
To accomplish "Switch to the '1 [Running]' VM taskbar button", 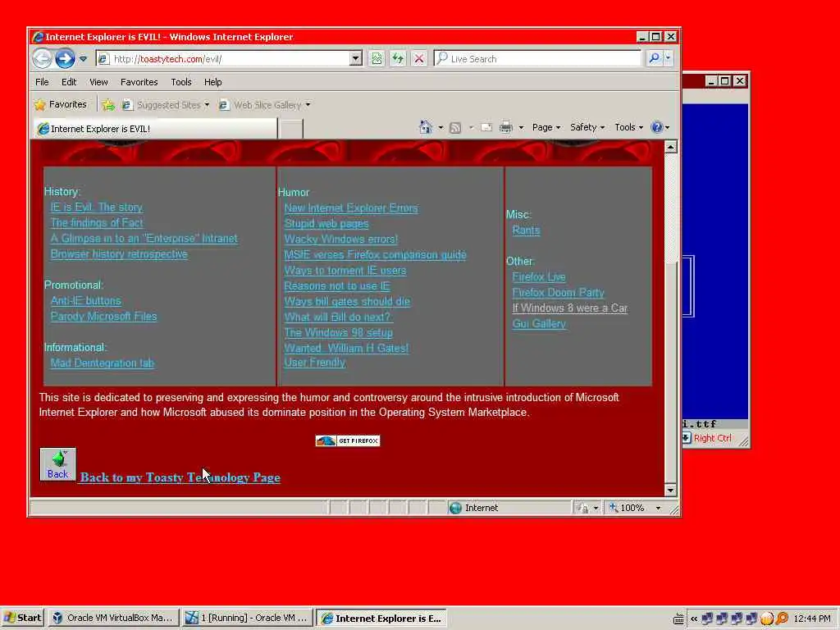I will 247,618.
